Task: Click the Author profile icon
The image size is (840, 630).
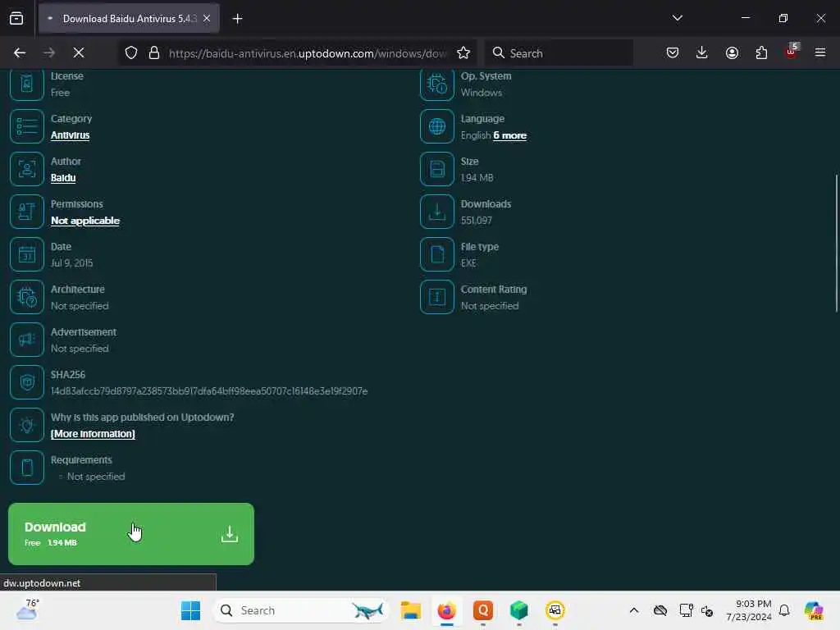Action: (x=26, y=169)
